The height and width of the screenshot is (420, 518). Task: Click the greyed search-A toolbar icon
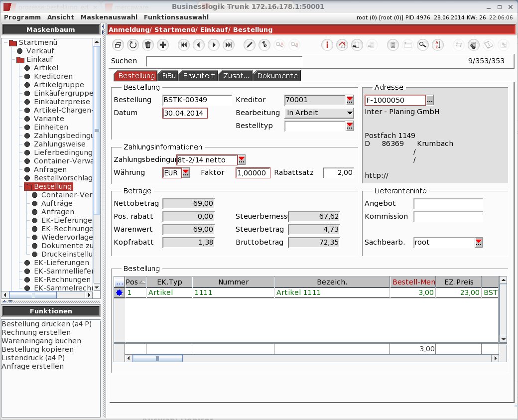coord(279,45)
